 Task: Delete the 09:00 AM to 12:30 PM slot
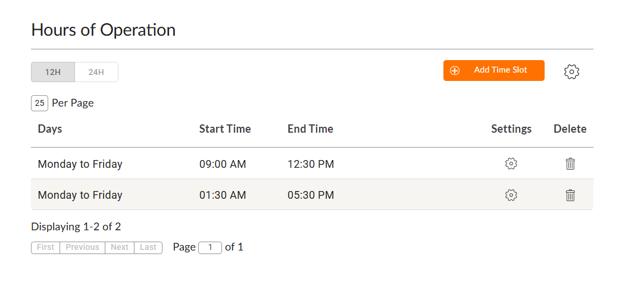[570, 164]
